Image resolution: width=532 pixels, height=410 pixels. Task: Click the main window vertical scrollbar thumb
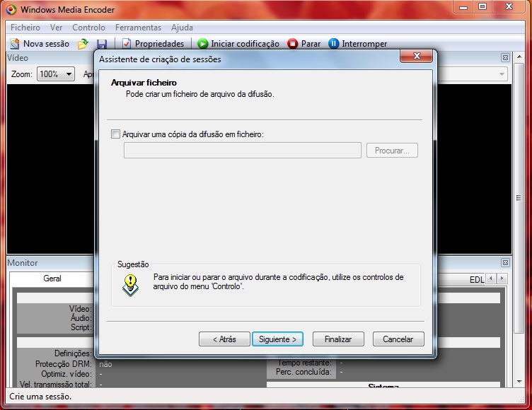click(519, 198)
